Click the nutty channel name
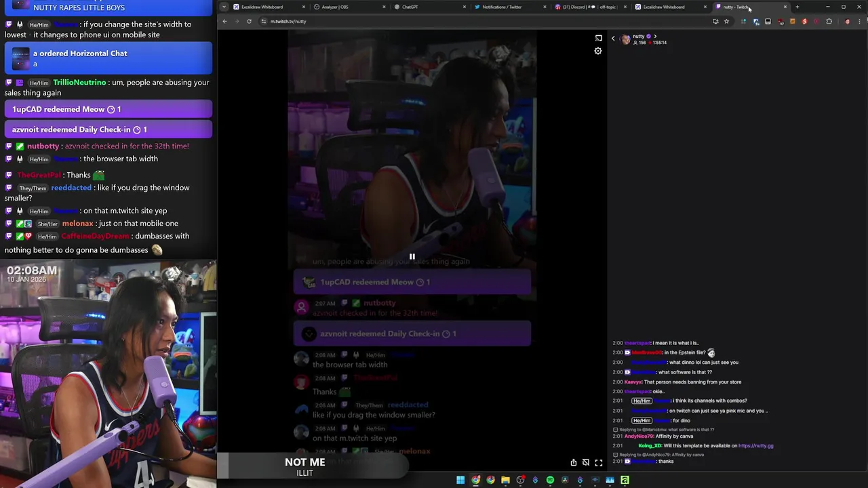Viewport: 868px width, 488px height. click(x=638, y=37)
